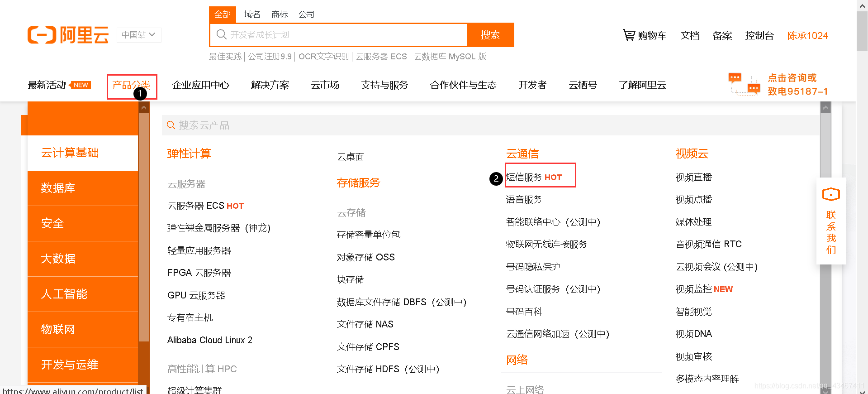Open the 云数据库 MySQL 版 quick link
Screen dimensions: 868x394
pyautogui.click(x=450, y=57)
